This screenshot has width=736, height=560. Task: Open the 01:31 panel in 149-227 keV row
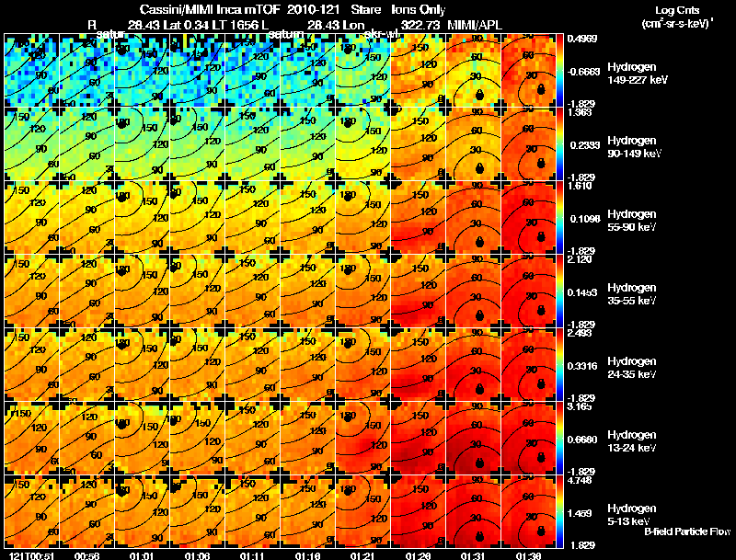point(473,71)
